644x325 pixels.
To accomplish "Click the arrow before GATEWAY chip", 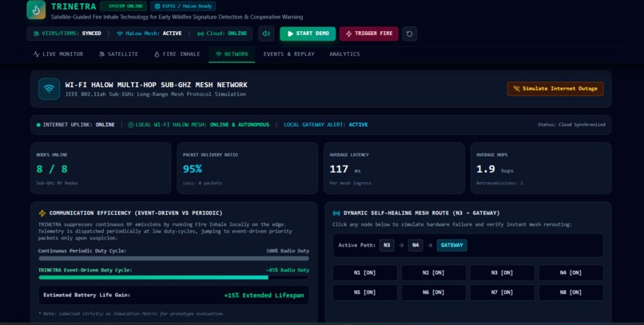I will tap(430, 245).
